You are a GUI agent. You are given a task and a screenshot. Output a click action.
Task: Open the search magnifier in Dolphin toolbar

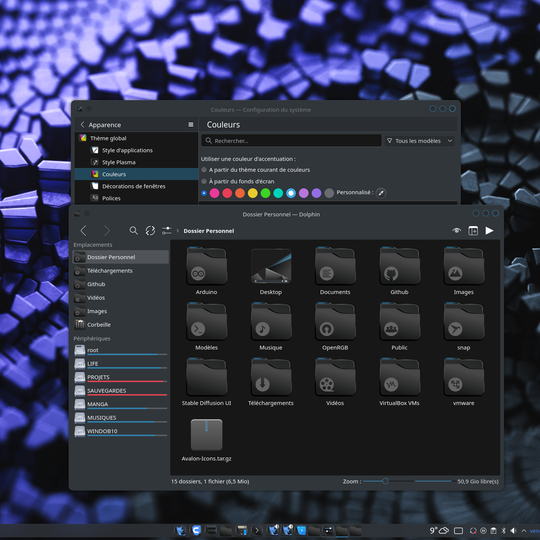coord(134,230)
